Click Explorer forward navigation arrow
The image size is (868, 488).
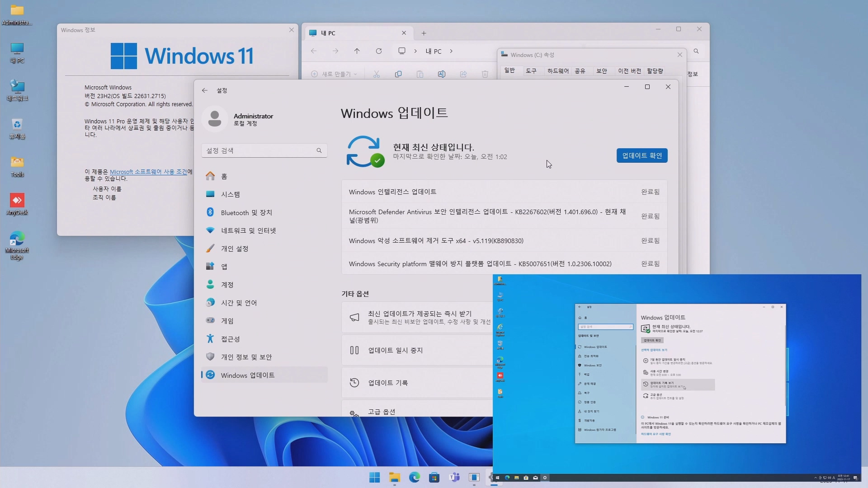335,51
